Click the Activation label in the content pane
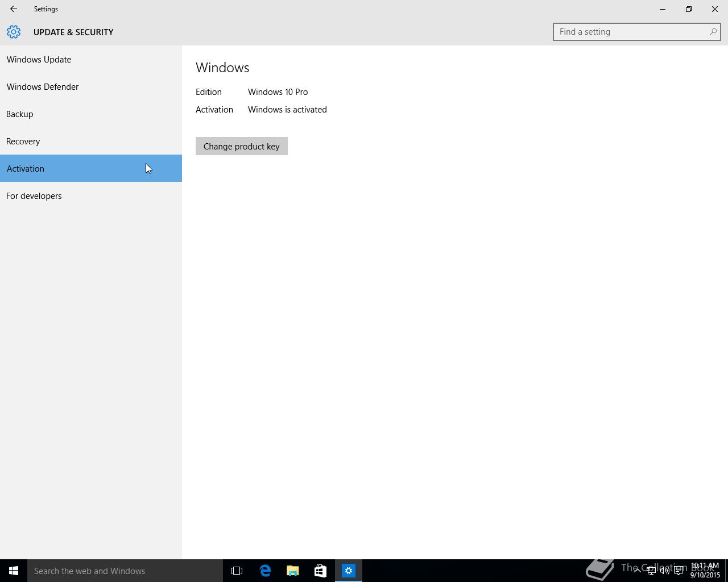Screen dimensions: 728x582 [x=214, y=109]
